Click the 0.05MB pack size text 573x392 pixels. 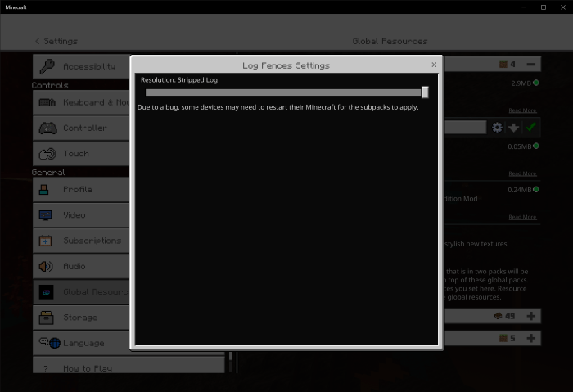tap(519, 146)
